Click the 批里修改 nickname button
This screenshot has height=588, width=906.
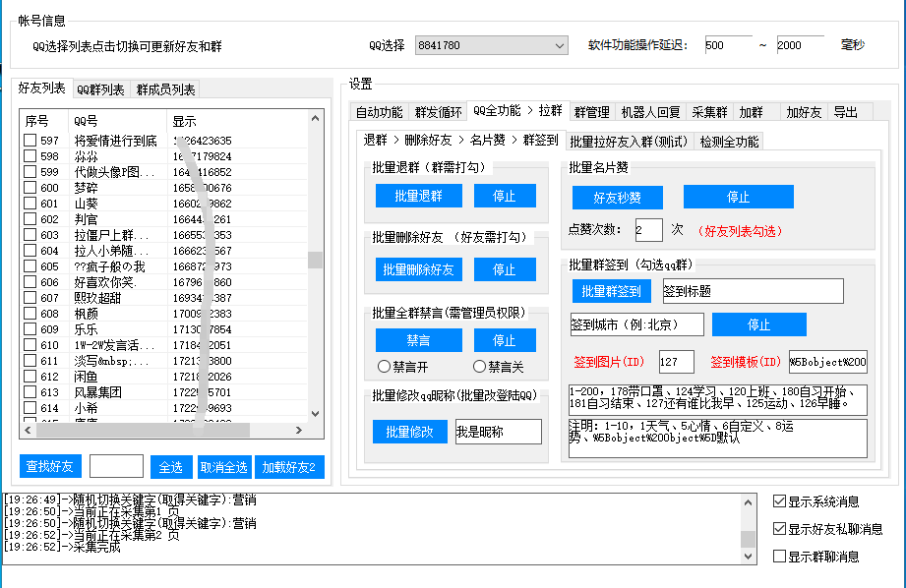click(x=409, y=432)
